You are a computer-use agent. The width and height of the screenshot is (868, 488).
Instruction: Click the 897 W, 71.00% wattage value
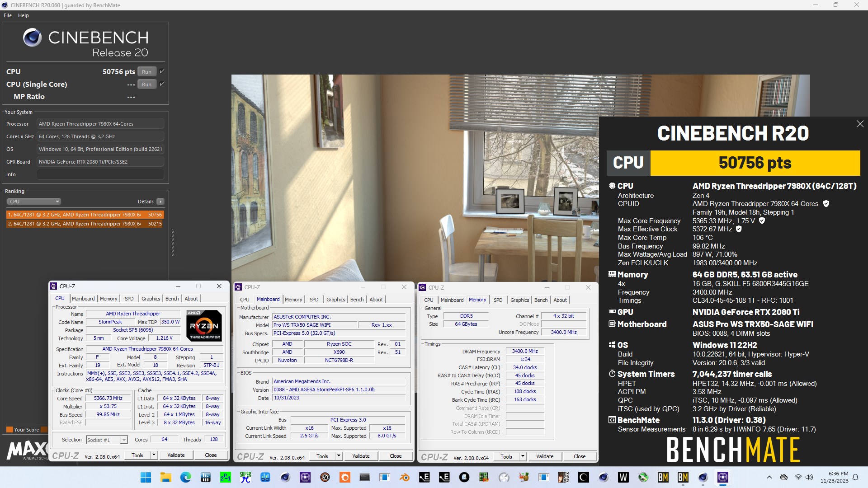point(715,254)
